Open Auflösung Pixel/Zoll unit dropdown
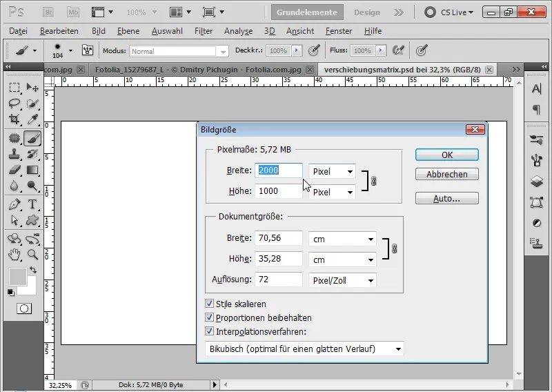Image resolution: width=552 pixels, height=392 pixels. [x=342, y=281]
